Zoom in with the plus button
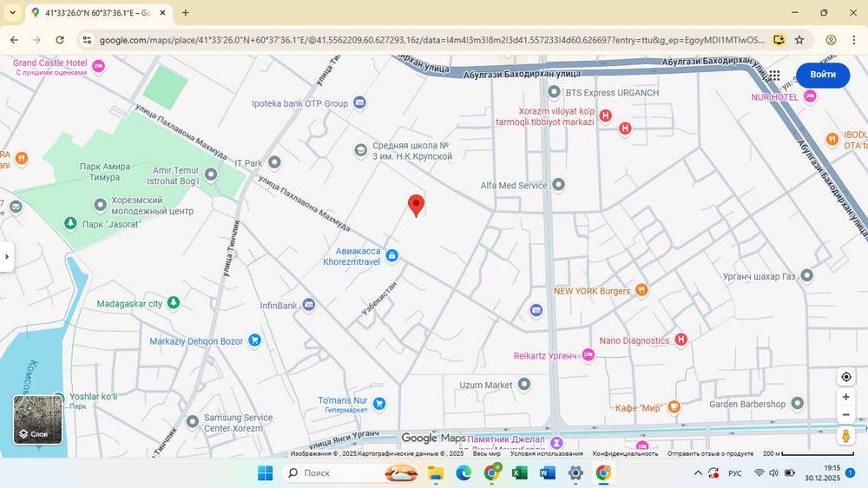This screenshot has height=488, width=868. [x=845, y=397]
